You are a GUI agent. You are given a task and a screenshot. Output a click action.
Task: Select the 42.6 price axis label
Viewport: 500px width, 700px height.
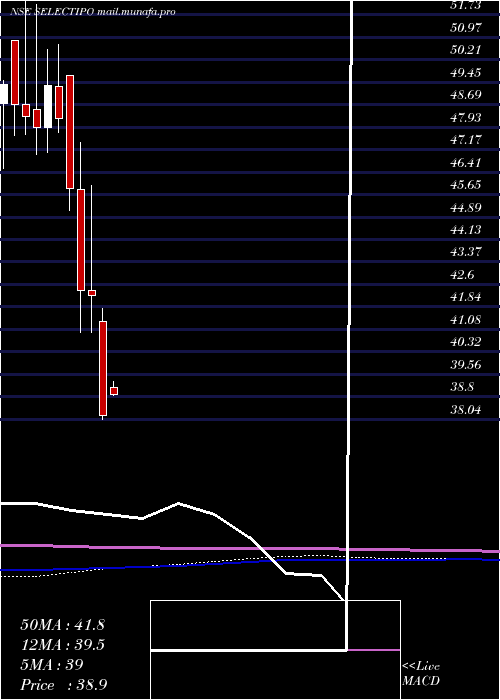[x=462, y=275]
